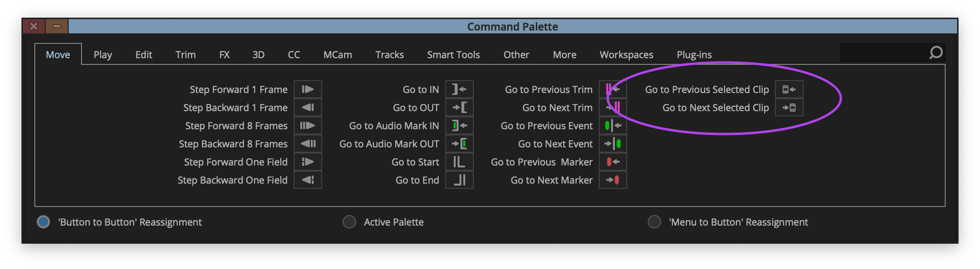Click the 'Go to Next Marker' label

551,180
